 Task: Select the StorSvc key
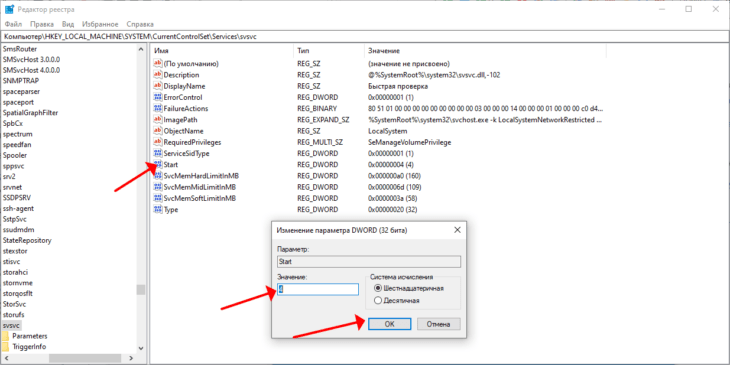14,304
